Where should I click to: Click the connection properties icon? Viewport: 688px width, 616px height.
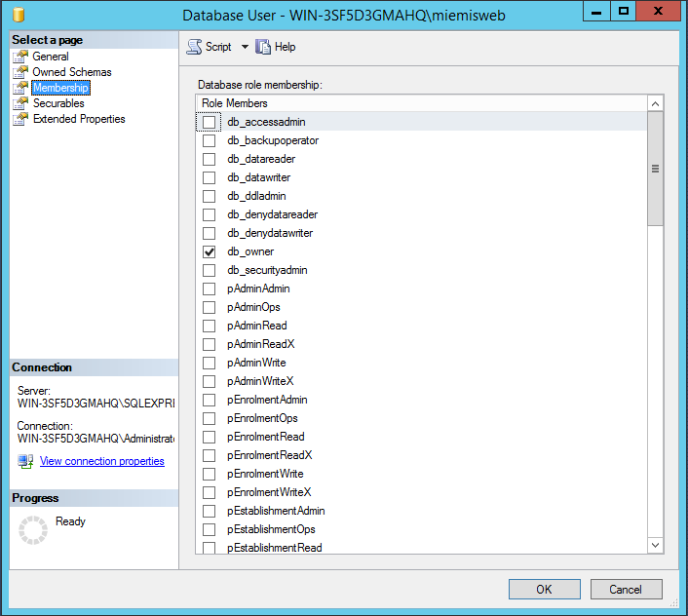click(x=26, y=461)
